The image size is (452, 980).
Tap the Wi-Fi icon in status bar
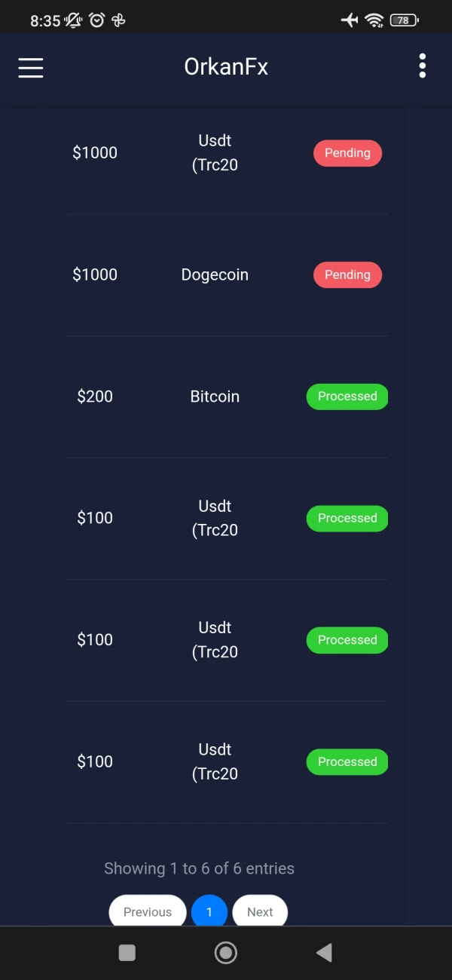click(x=374, y=20)
